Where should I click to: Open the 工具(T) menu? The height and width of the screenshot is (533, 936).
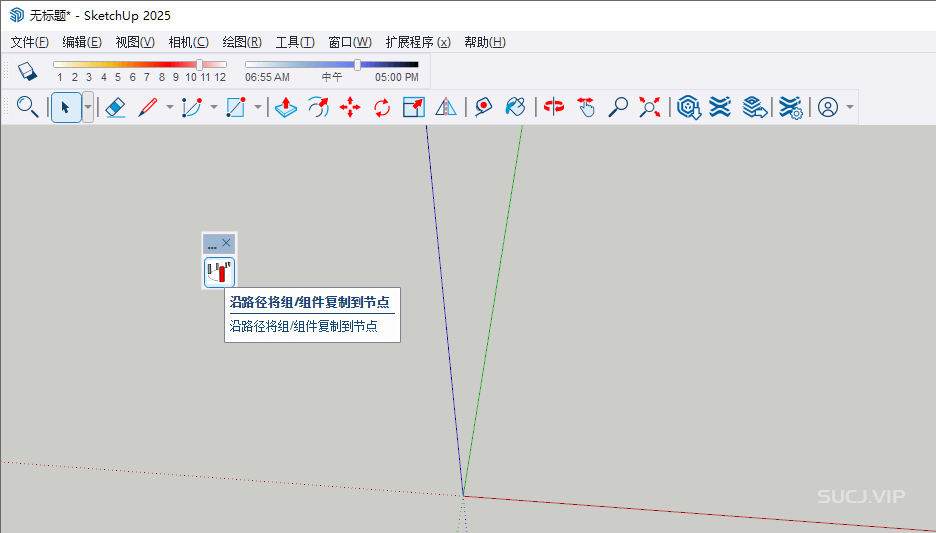295,42
